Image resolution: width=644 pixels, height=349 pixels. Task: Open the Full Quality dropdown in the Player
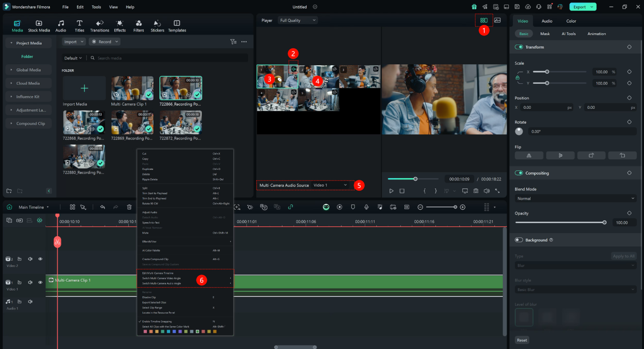297,20
